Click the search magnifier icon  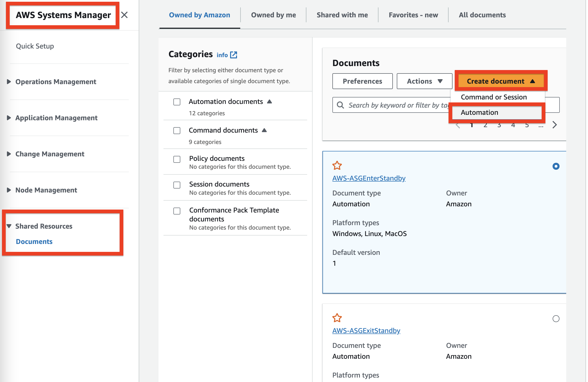tap(340, 105)
